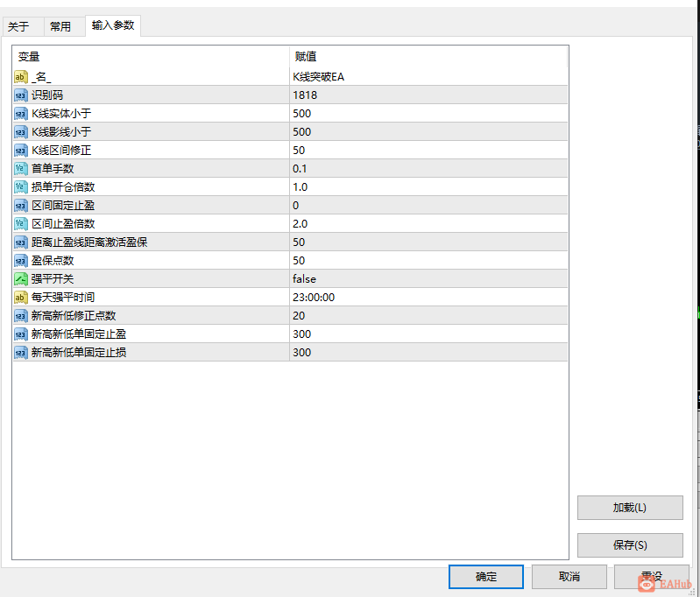Click the 首单手数 label
The width and height of the screenshot is (700, 597).
tap(53, 169)
